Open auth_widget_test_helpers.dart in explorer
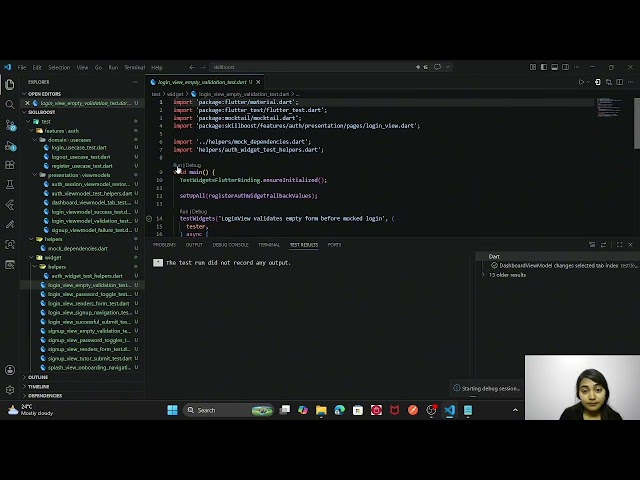The image size is (640, 480). tap(87, 276)
